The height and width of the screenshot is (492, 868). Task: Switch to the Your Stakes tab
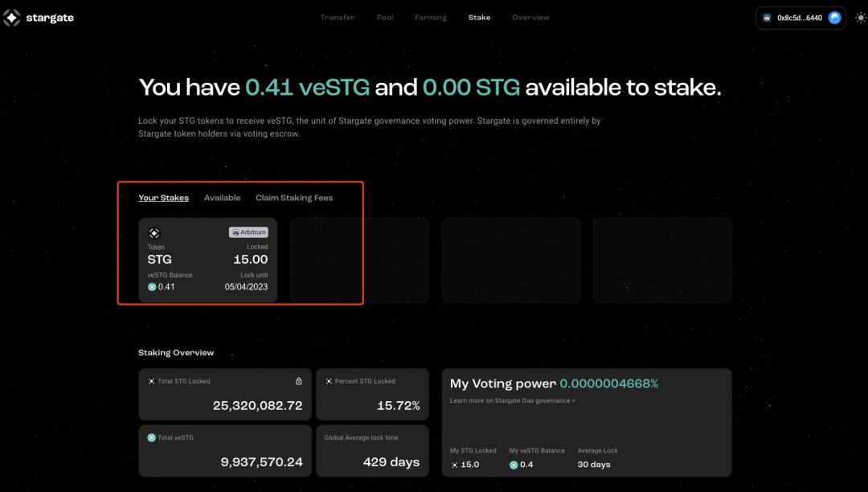(163, 198)
